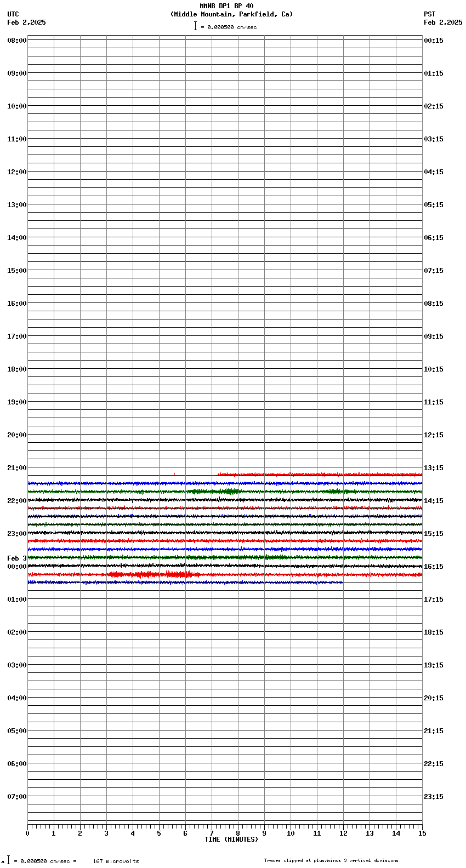
Task: Select the '13:00' UTC row label
Action: tap(16, 205)
